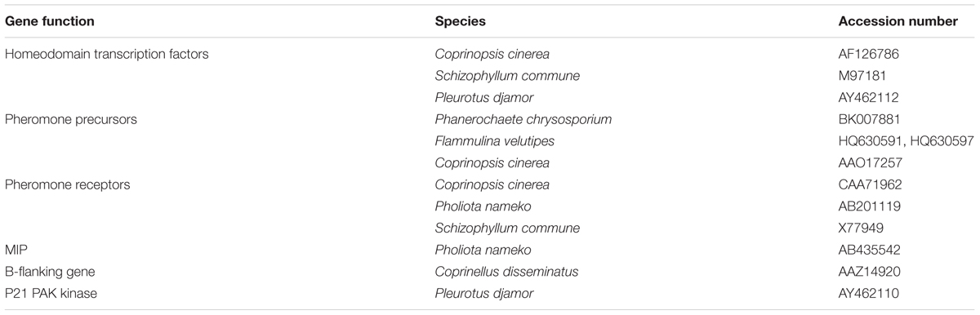Click the Gene function column header

point(49,22)
